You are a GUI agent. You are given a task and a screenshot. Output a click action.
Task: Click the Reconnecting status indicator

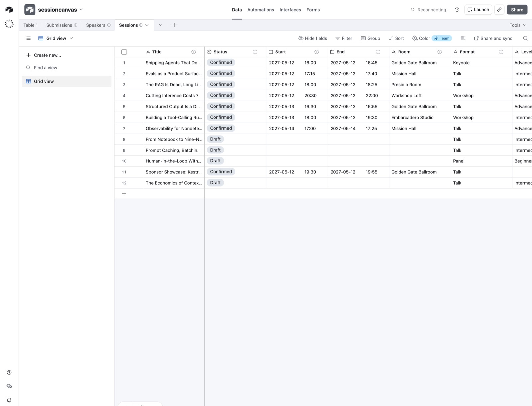tap(430, 10)
